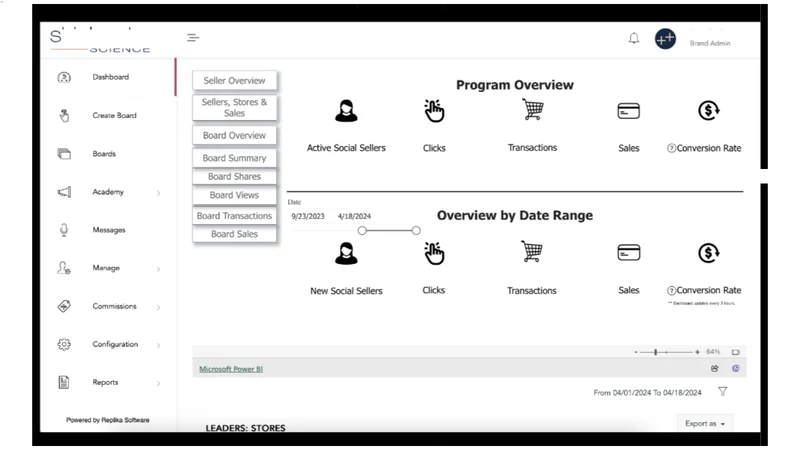Click the Date Range Conversion Rate dollar icon
This screenshot has width=800, height=450.
(x=709, y=253)
